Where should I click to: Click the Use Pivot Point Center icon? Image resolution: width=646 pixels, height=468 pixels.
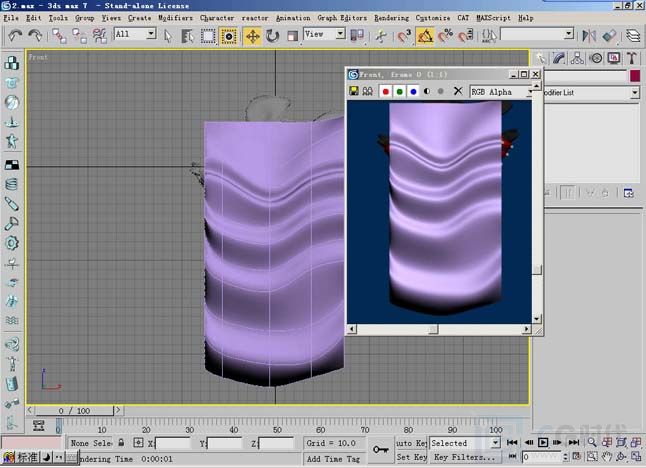(x=357, y=36)
